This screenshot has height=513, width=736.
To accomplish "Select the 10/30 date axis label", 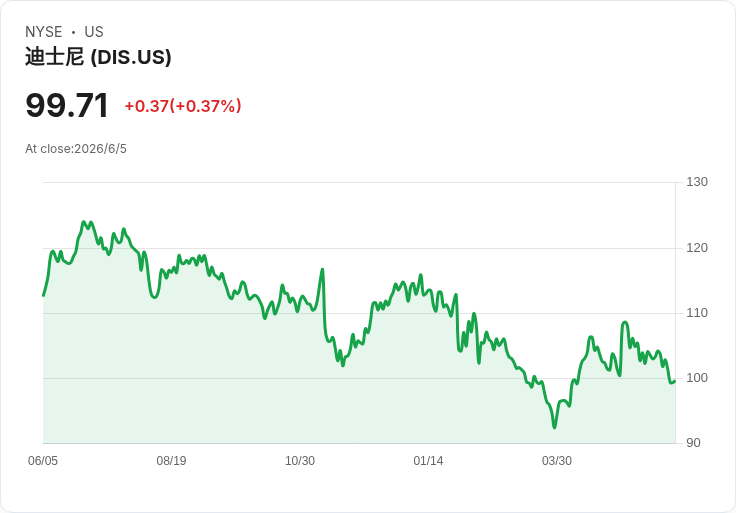I will (x=300, y=461).
